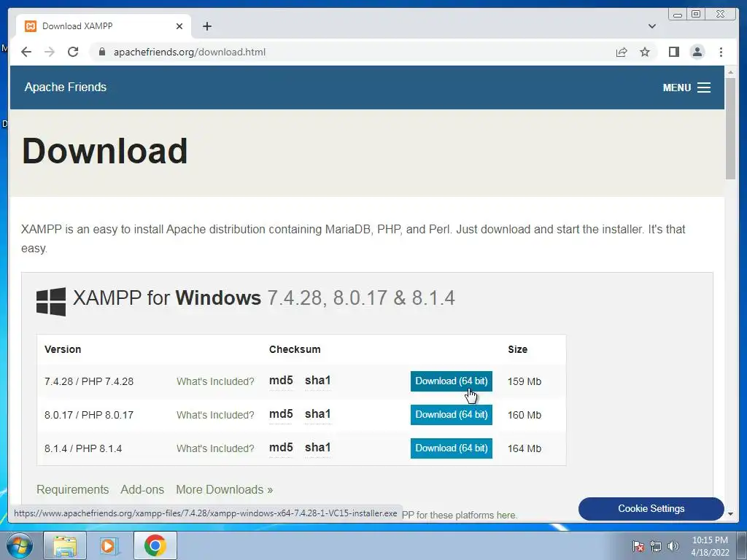747x560 pixels.
Task: Click the 164 Mb size cell
Action: 525,448
